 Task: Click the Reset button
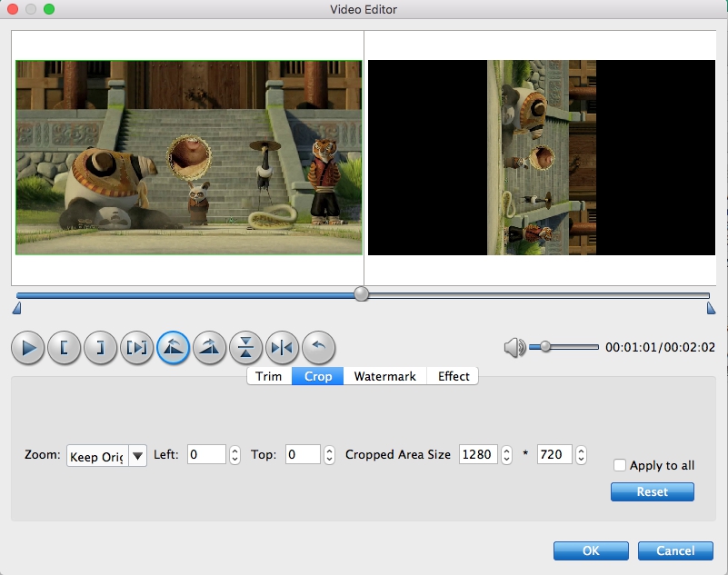653,491
